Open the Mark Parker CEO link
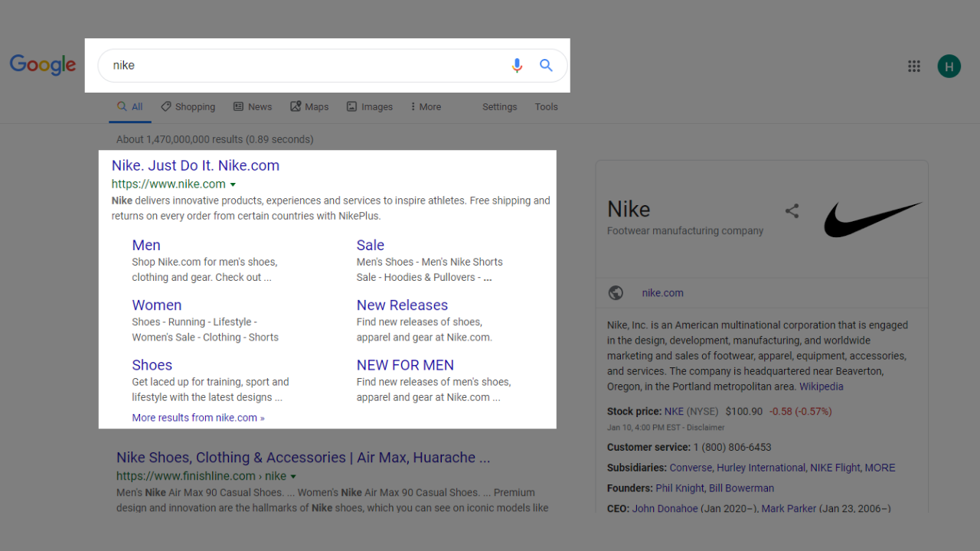This screenshot has height=551, width=980. click(x=789, y=509)
